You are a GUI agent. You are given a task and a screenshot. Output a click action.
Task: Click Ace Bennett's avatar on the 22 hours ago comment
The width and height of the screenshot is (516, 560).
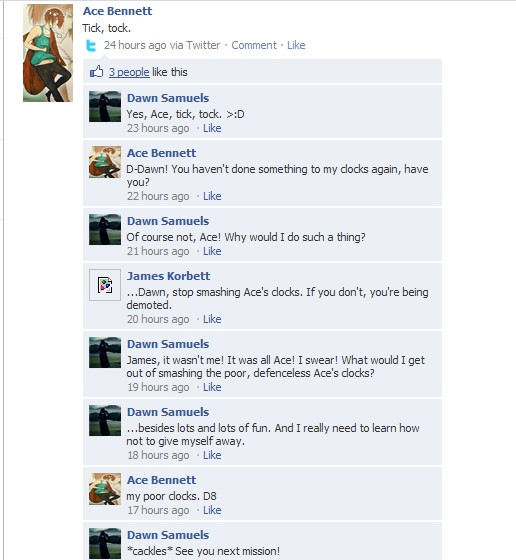click(105, 161)
